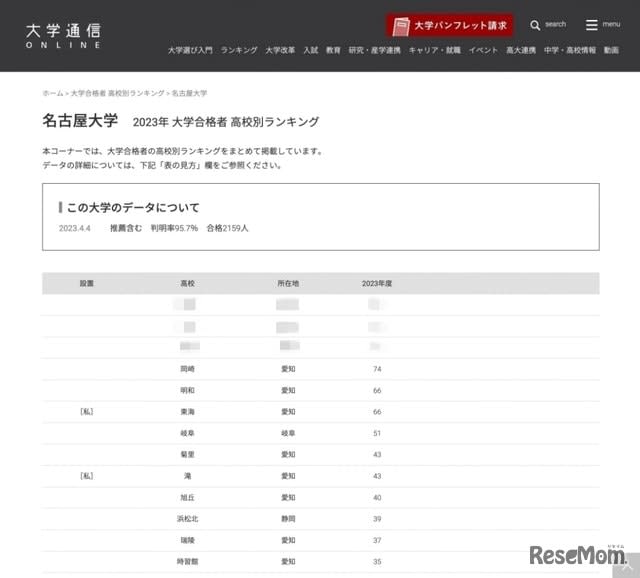Open the 高大連携 nav item

pos(521,50)
